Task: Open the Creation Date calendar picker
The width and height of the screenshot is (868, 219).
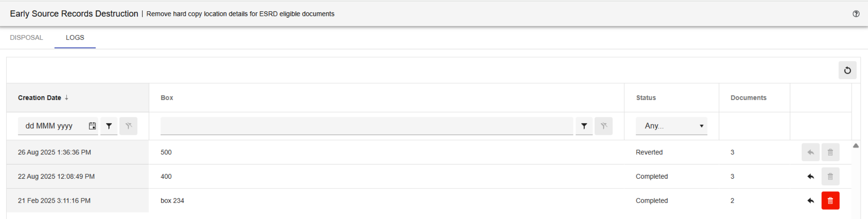Action: (x=92, y=126)
